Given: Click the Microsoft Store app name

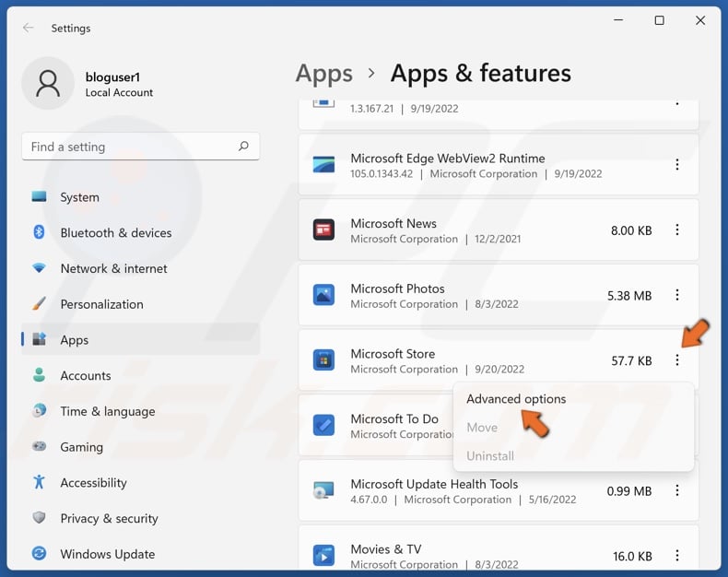Looking at the screenshot, I should click(393, 354).
